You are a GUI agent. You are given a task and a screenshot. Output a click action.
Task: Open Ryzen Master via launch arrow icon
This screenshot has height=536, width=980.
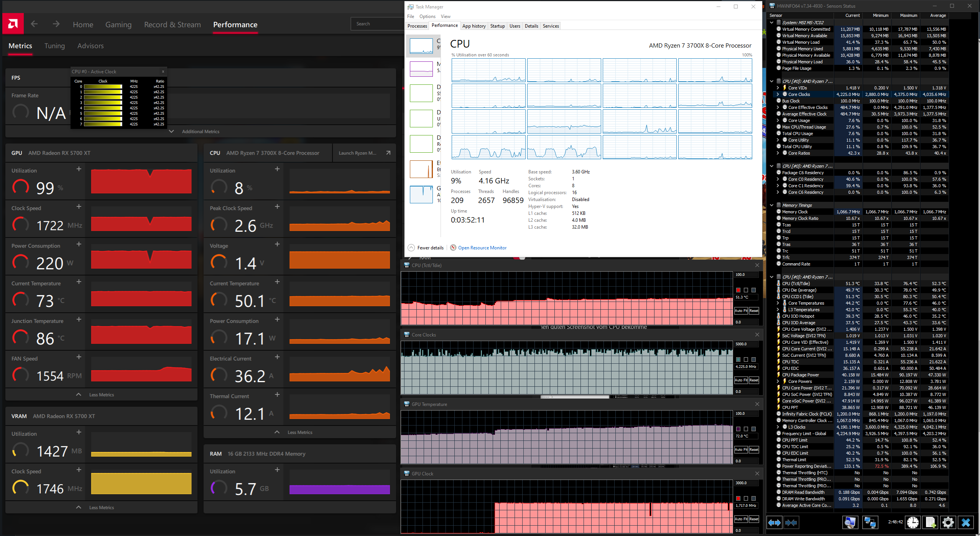coord(388,153)
